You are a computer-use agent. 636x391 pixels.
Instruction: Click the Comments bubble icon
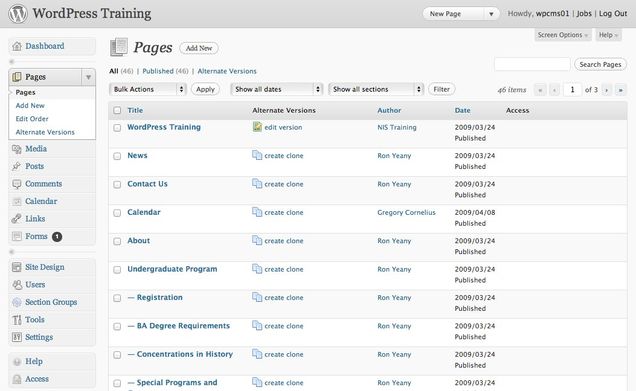[x=17, y=184]
